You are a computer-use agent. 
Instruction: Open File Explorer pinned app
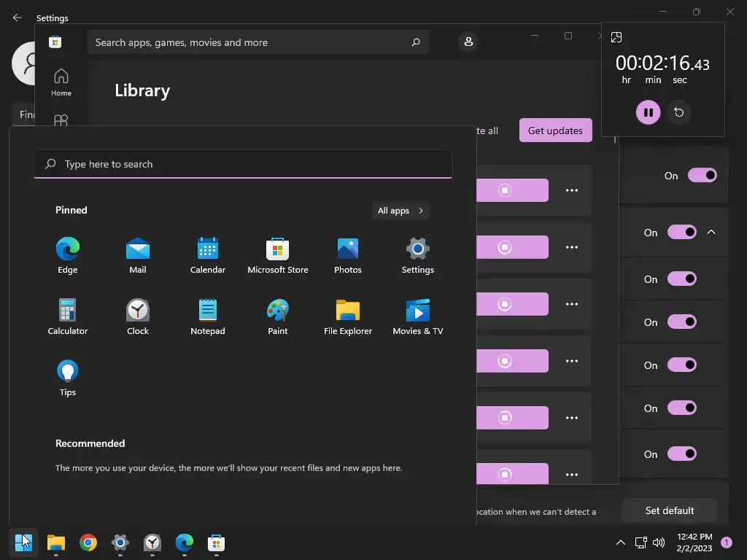348,317
